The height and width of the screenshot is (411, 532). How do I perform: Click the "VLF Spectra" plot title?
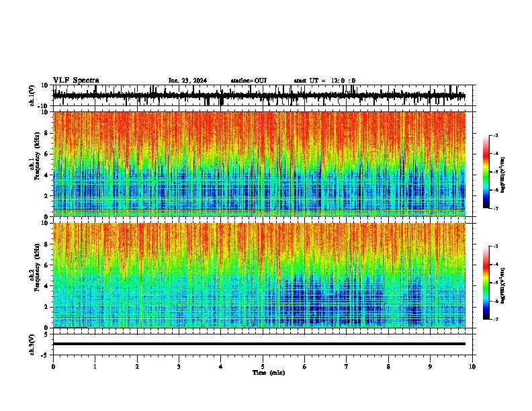coord(76,81)
